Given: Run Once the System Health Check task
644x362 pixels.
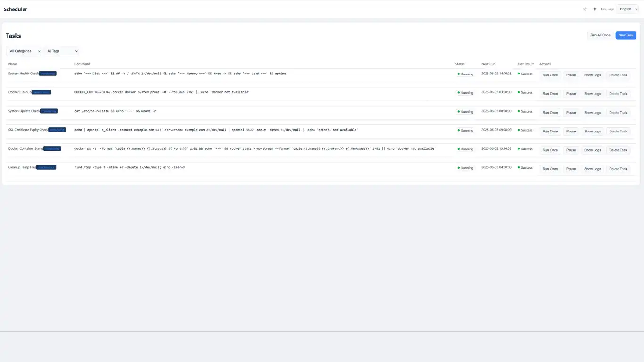Looking at the screenshot, I should click(x=550, y=75).
